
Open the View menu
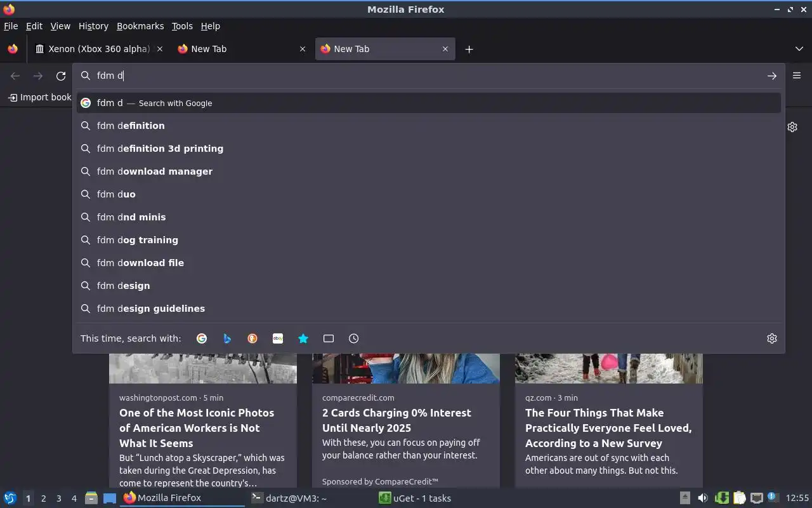pyautogui.click(x=60, y=26)
